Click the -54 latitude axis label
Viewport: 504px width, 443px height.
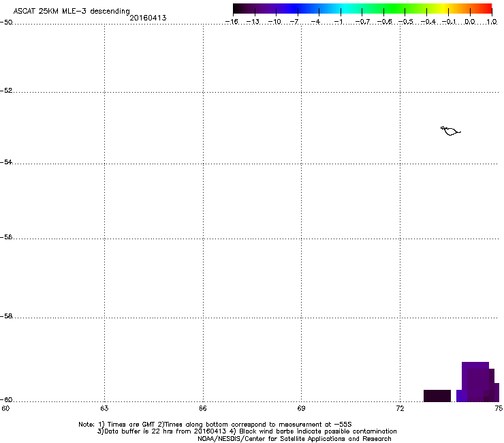point(6,162)
